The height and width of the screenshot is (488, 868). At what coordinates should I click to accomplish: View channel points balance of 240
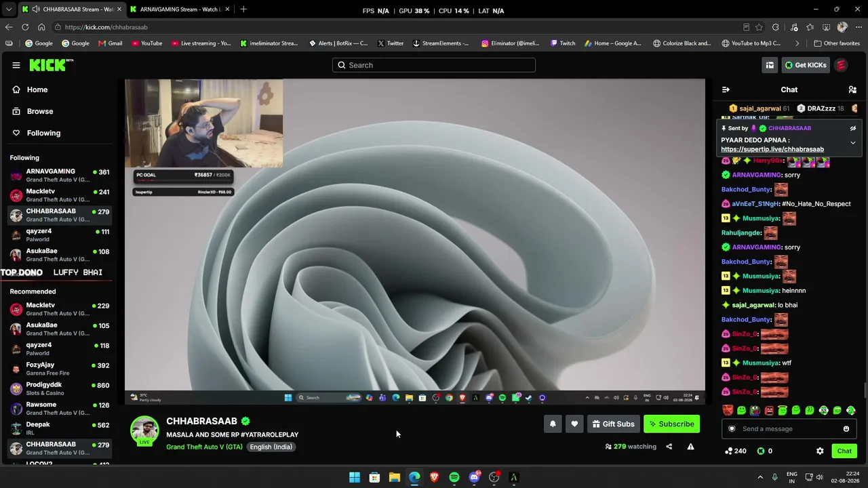tap(736, 451)
